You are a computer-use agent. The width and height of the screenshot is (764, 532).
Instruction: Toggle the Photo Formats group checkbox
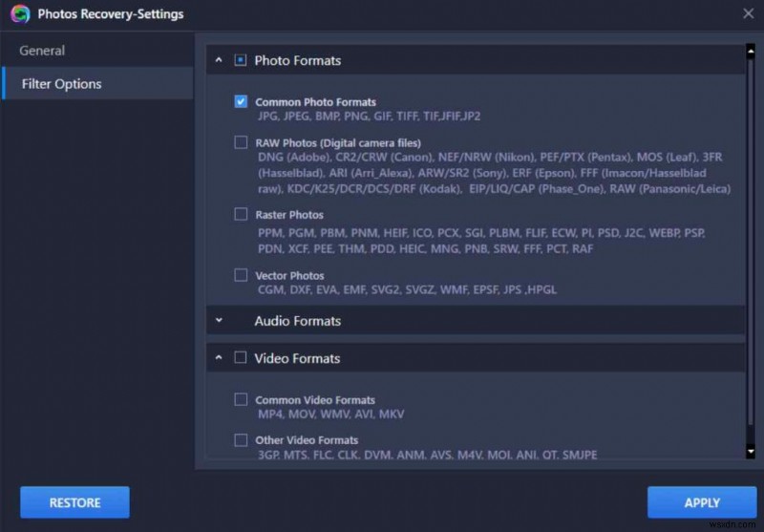[x=241, y=60]
